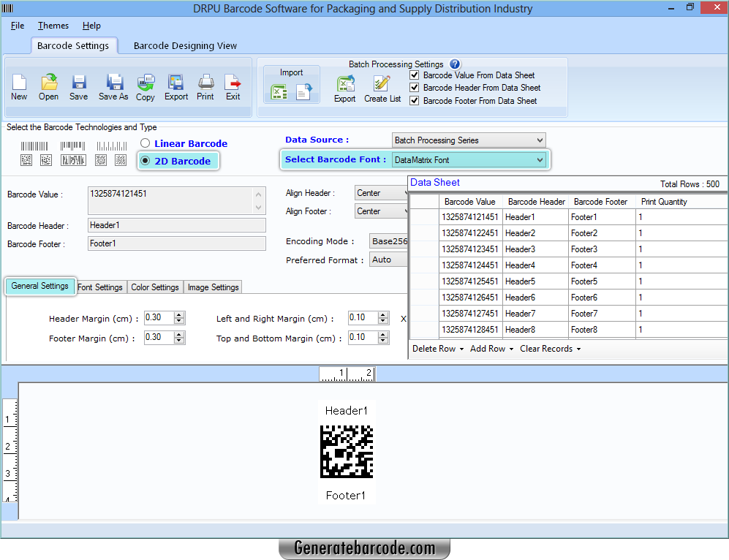The image size is (729, 560).
Task: Open the Themes menu
Action: point(53,26)
